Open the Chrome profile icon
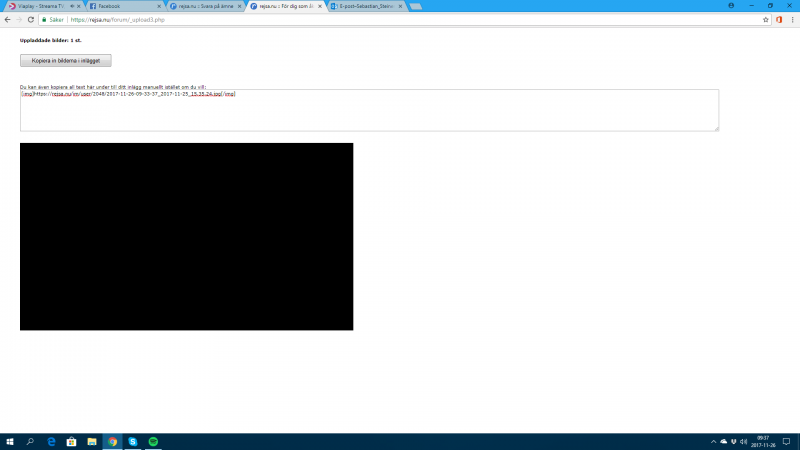 click(x=731, y=6)
